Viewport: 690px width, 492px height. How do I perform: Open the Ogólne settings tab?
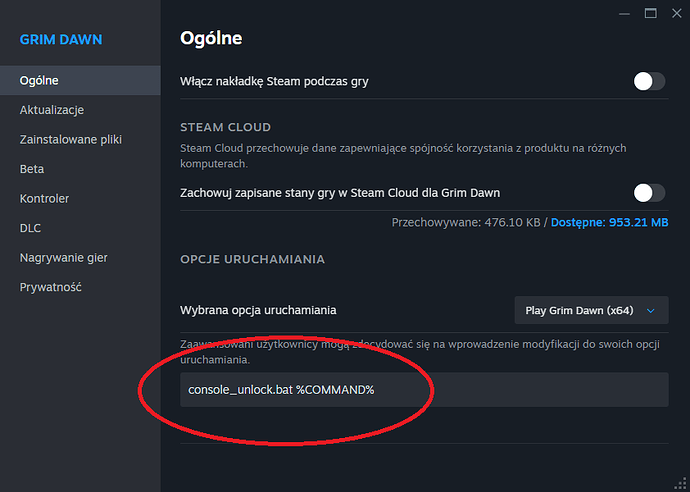click(80, 81)
